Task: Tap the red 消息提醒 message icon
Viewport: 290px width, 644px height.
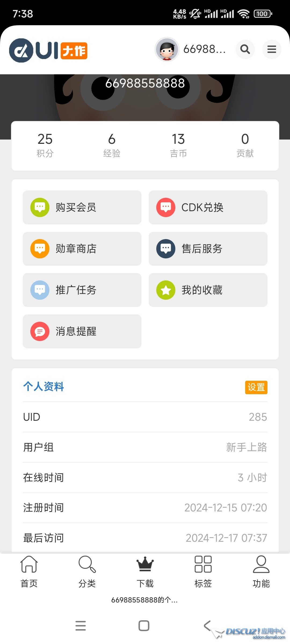Action: pyautogui.click(x=40, y=331)
